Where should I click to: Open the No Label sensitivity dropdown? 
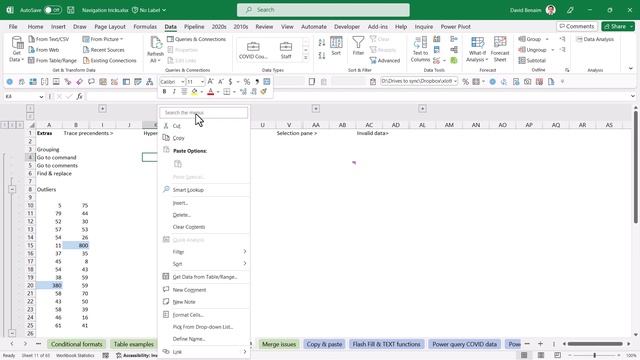tap(149, 10)
